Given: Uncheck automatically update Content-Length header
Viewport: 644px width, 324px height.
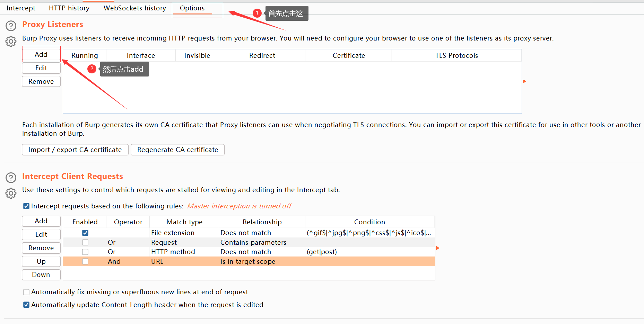Looking at the screenshot, I should (x=26, y=305).
